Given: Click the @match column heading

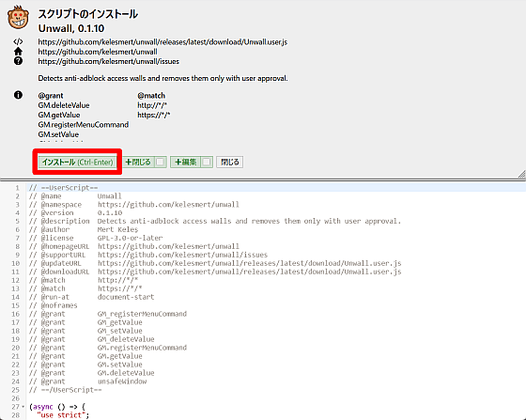Looking at the screenshot, I should click(151, 96).
